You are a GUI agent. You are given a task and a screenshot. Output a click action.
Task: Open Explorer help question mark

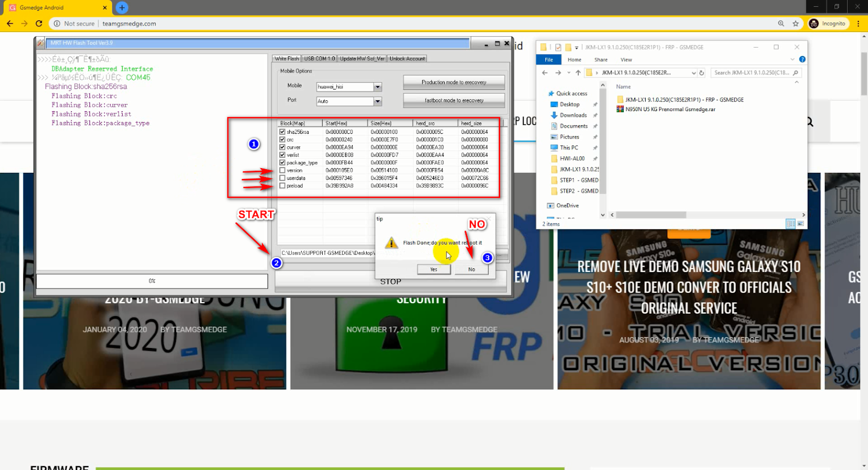tap(802, 59)
